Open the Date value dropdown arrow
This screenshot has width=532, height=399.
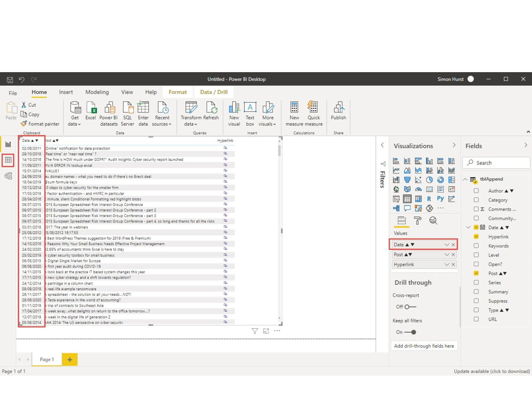click(x=447, y=245)
